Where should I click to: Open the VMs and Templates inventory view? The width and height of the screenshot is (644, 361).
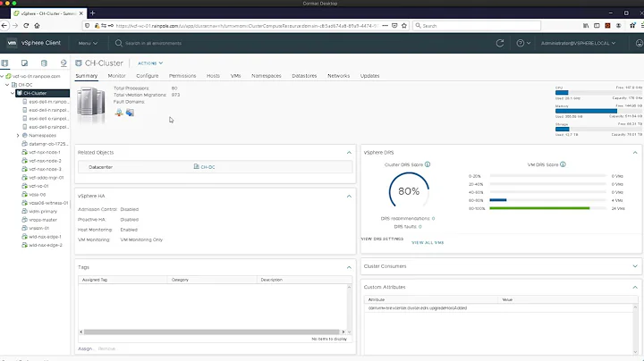(x=25, y=63)
